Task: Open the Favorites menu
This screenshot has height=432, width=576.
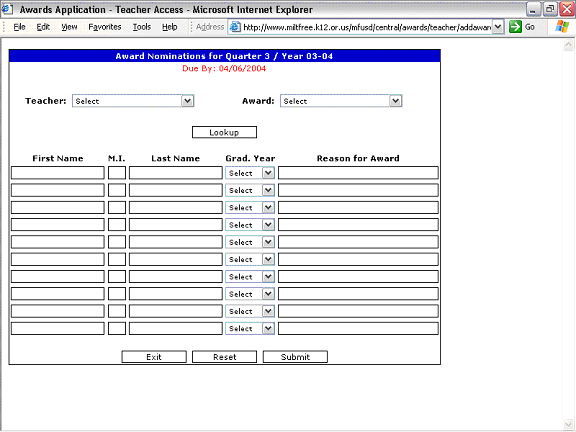Action: click(105, 27)
